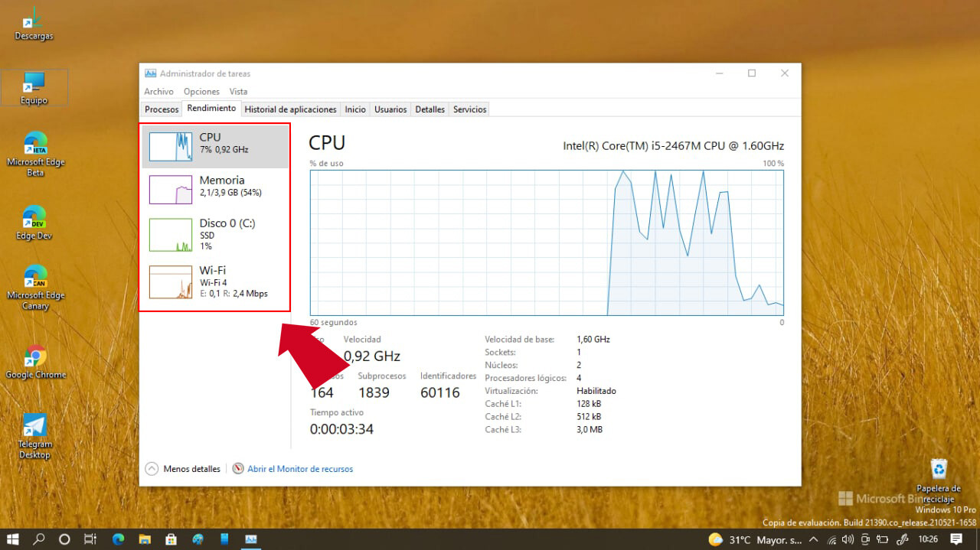Open the volume control in the system tray

[x=846, y=540]
